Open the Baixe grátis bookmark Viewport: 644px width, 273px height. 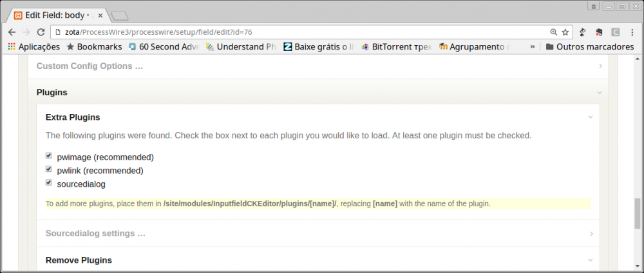coord(319,47)
